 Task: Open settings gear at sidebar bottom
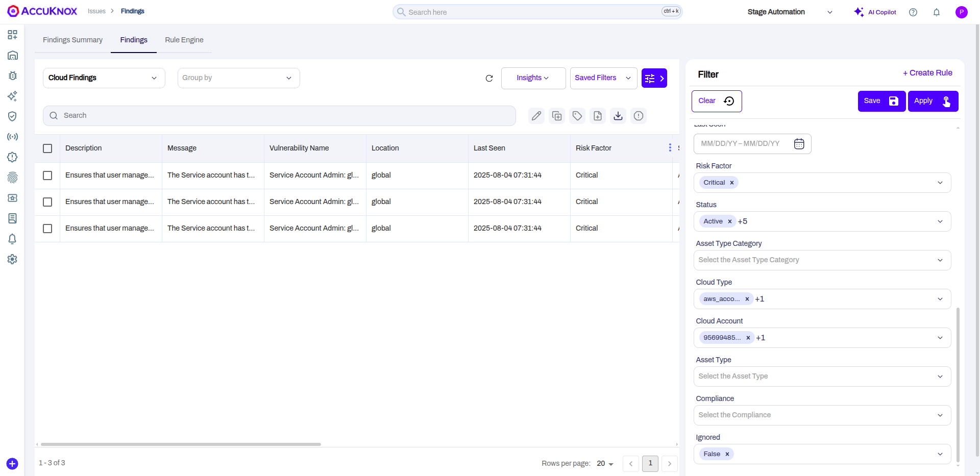pyautogui.click(x=13, y=259)
